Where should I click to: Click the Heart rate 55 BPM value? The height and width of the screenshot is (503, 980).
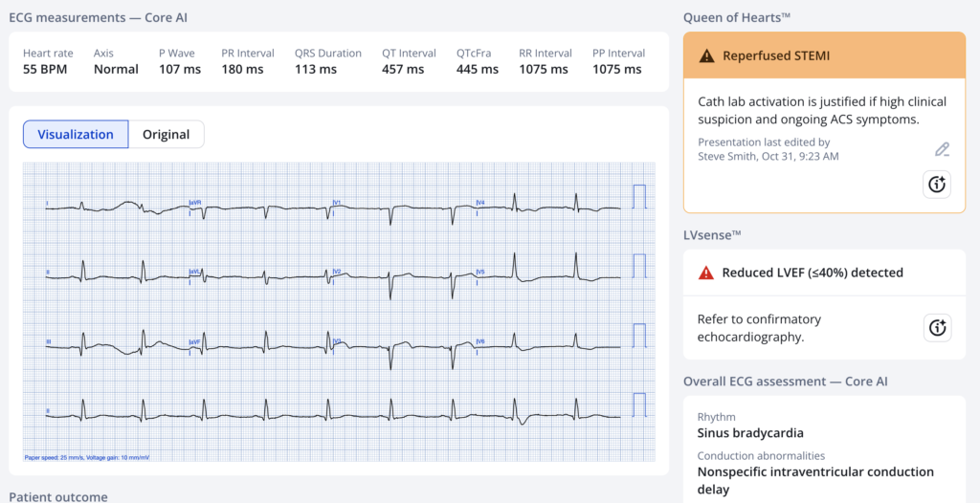tap(44, 69)
